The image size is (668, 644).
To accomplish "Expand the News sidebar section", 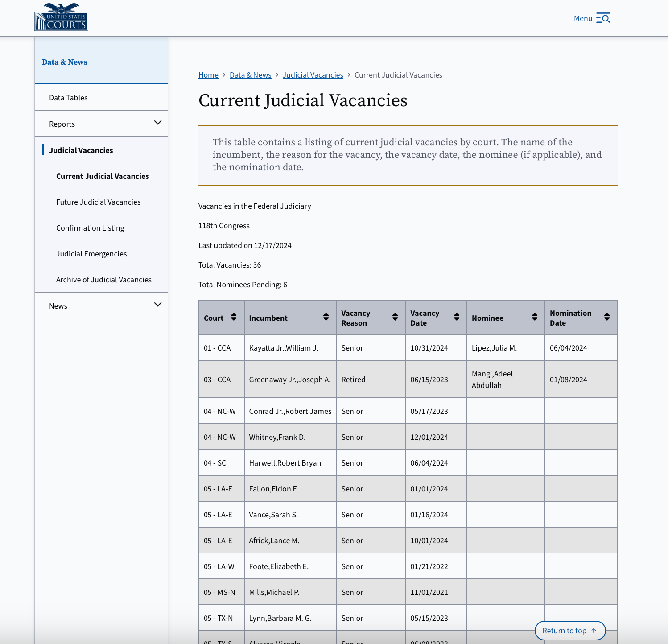I will click(158, 305).
